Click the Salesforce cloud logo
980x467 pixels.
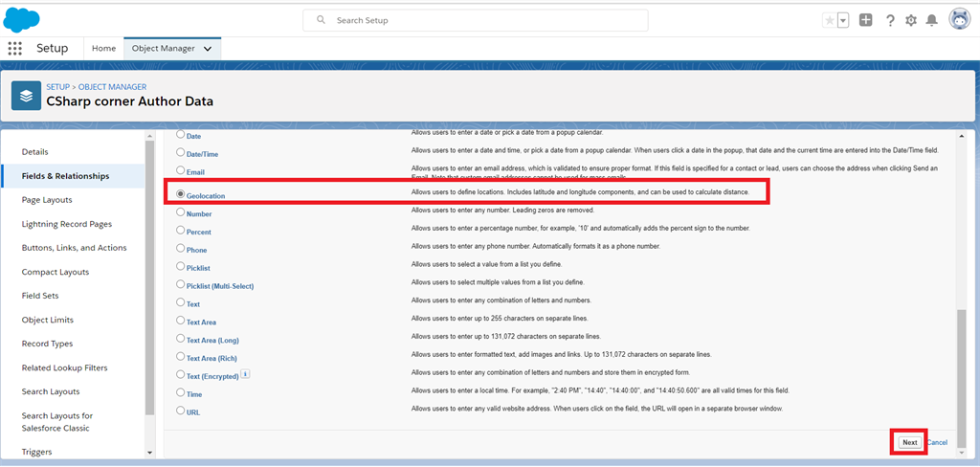click(21, 19)
